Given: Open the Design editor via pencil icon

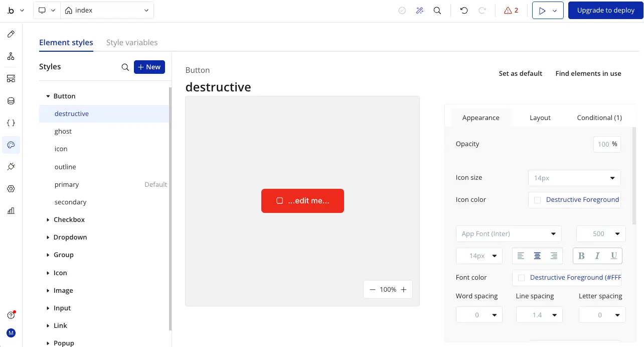Looking at the screenshot, I should click(x=11, y=34).
